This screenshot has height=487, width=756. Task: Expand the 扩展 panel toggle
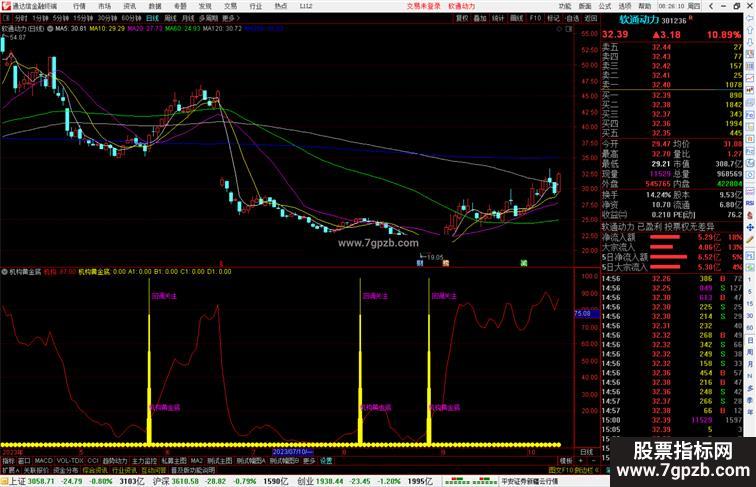10,470
